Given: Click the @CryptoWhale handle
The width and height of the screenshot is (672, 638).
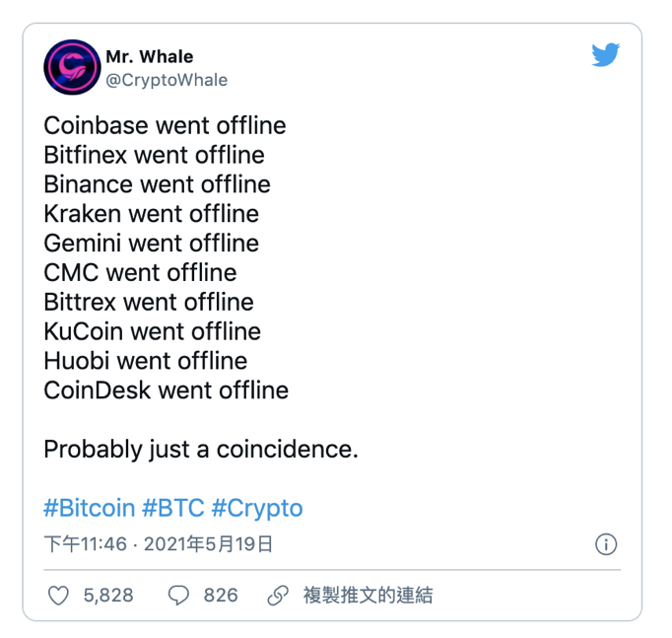Looking at the screenshot, I should 167,80.
